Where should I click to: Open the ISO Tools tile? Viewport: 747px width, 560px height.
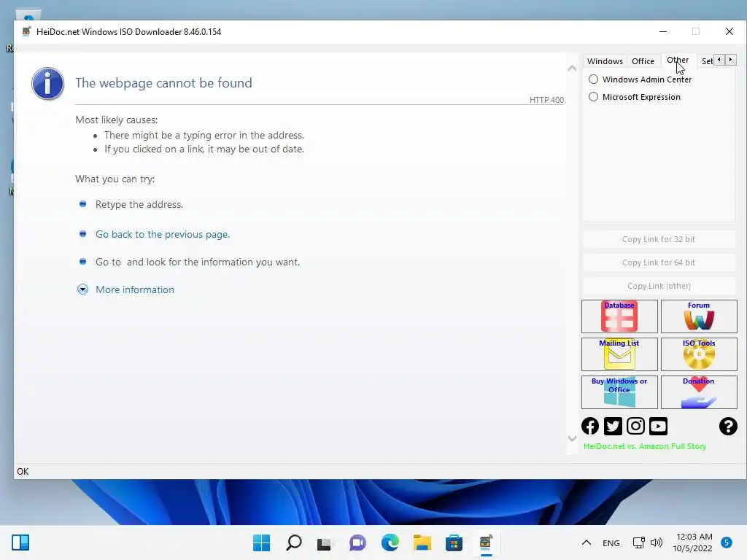pos(699,354)
